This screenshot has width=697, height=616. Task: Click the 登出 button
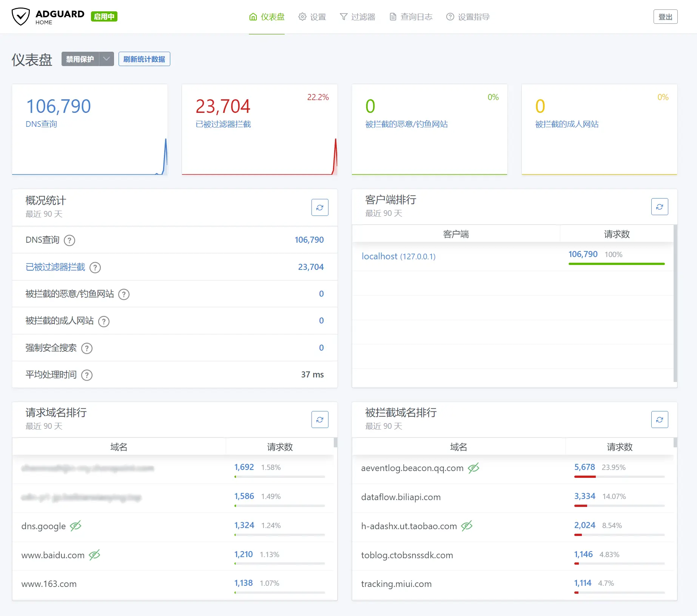coord(665,17)
